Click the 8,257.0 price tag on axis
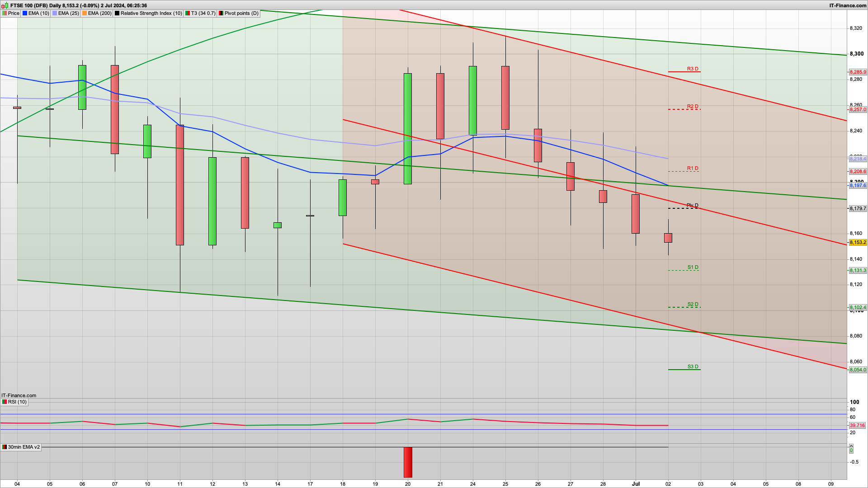This screenshot has width=868, height=488. pos(858,110)
